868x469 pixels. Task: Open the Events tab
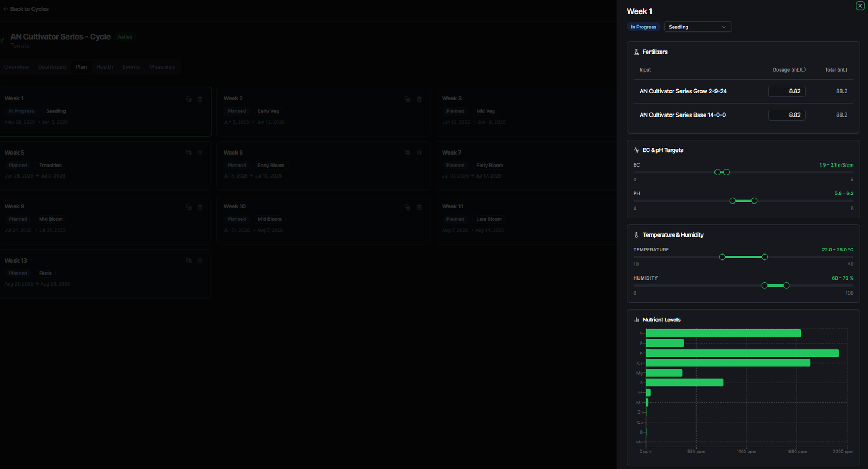pyautogui.click(x=131, y=67)
